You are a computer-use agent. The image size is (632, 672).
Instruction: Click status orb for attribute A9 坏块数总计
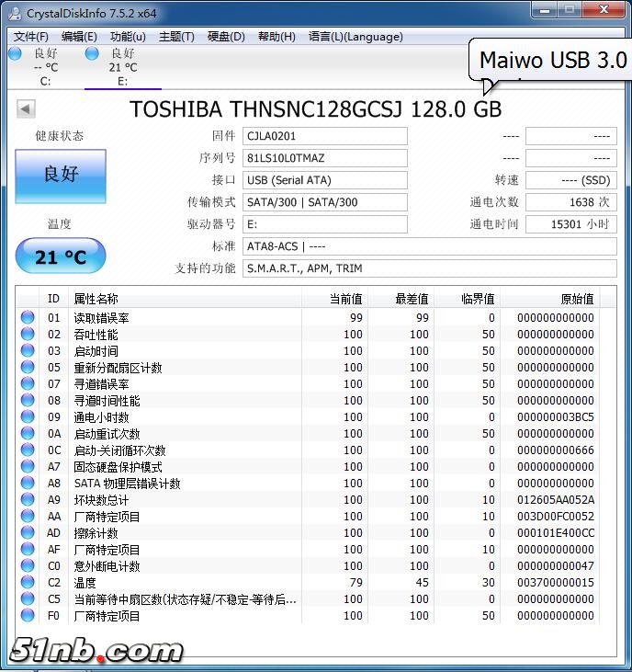click(28, 500)
